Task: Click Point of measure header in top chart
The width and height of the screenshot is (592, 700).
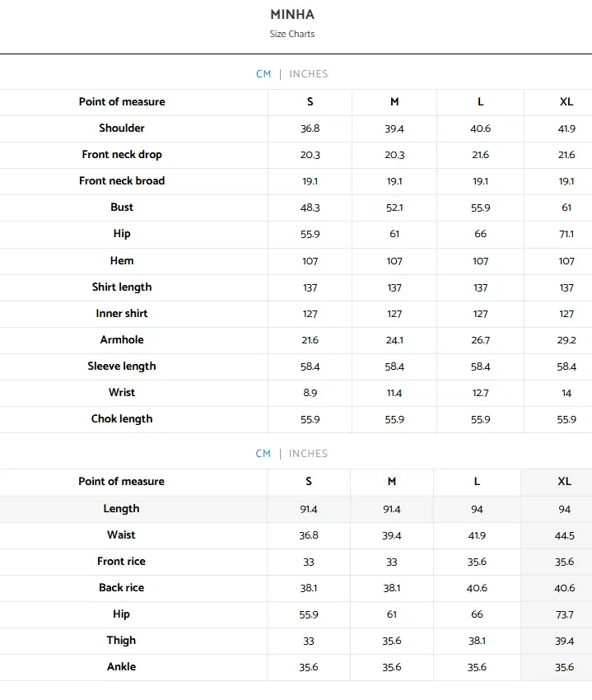Action: [121, 102]
